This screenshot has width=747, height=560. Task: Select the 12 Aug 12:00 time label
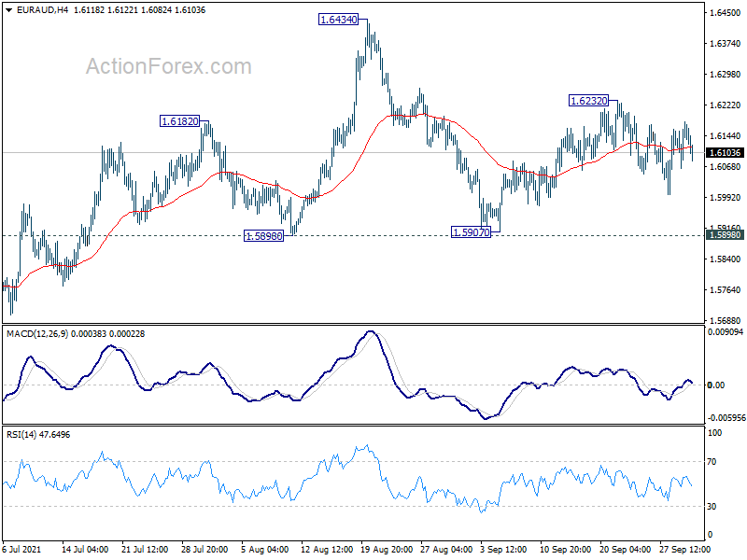pos(327,550)
